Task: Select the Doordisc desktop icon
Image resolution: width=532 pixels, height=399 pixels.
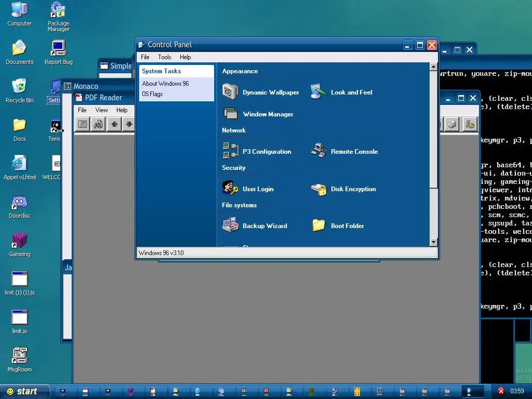Action: coord(19,206)
